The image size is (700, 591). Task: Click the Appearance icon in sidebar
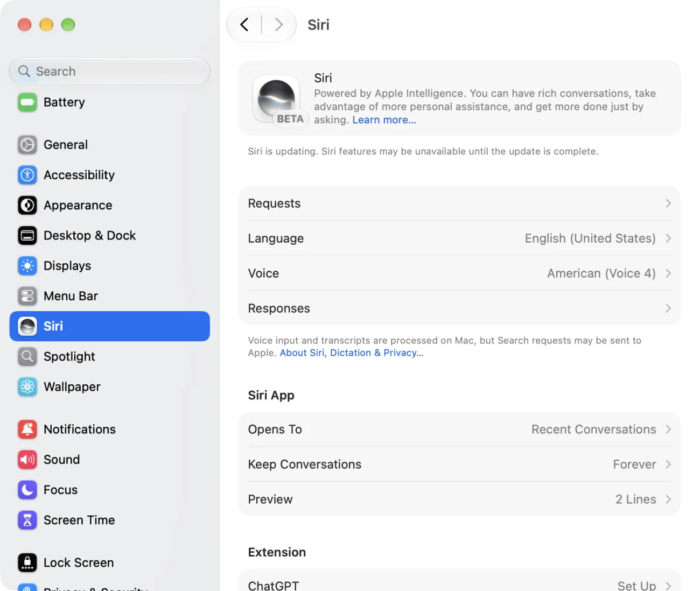point(27,205)
